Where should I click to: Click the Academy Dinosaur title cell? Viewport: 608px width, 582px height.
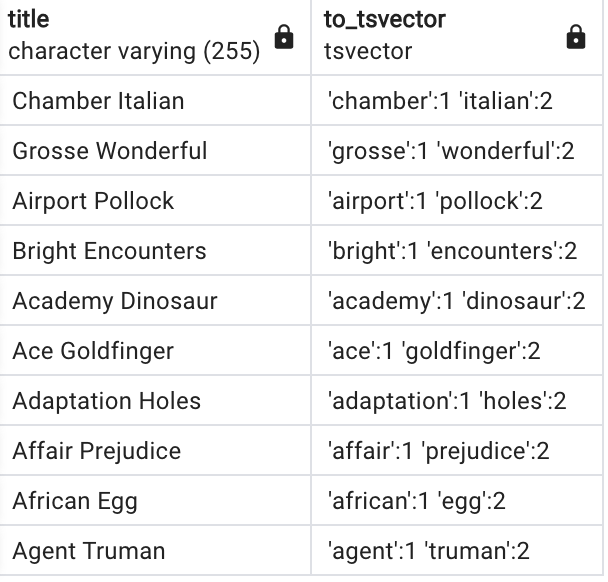(155, 300)
